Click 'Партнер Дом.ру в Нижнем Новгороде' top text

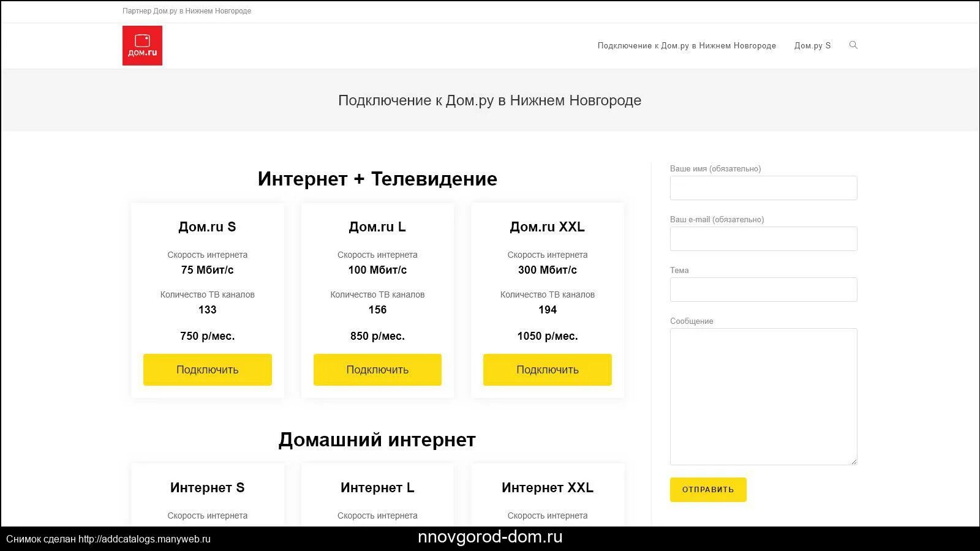coord(187,11)
